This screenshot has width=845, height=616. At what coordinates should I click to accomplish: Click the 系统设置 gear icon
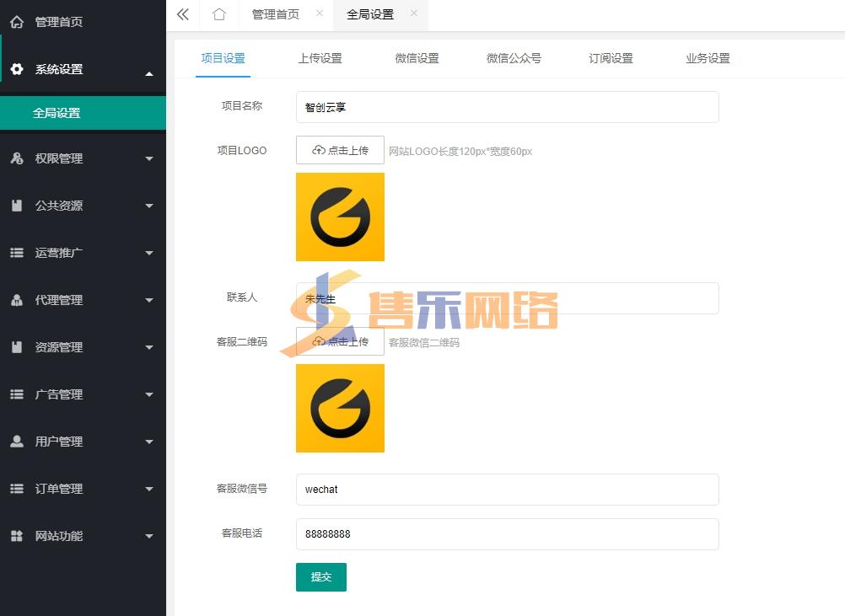(x=17, y=69)
